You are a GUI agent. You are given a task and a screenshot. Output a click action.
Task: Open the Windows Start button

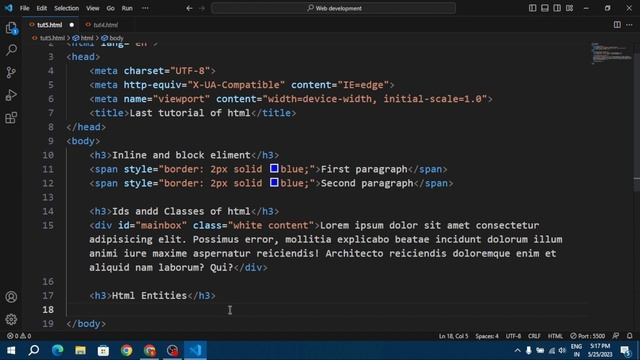tap(11, 350)
